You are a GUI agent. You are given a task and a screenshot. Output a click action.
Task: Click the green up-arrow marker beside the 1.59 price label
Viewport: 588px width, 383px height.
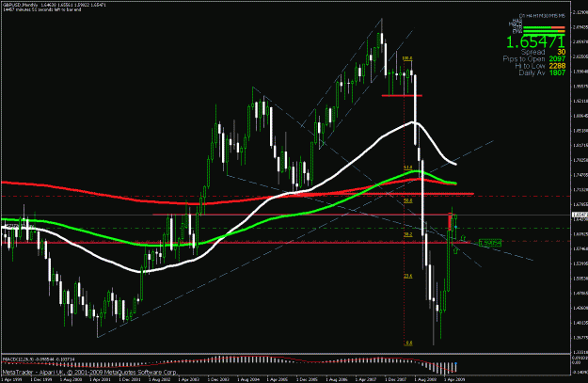click(x=464, y=238)
